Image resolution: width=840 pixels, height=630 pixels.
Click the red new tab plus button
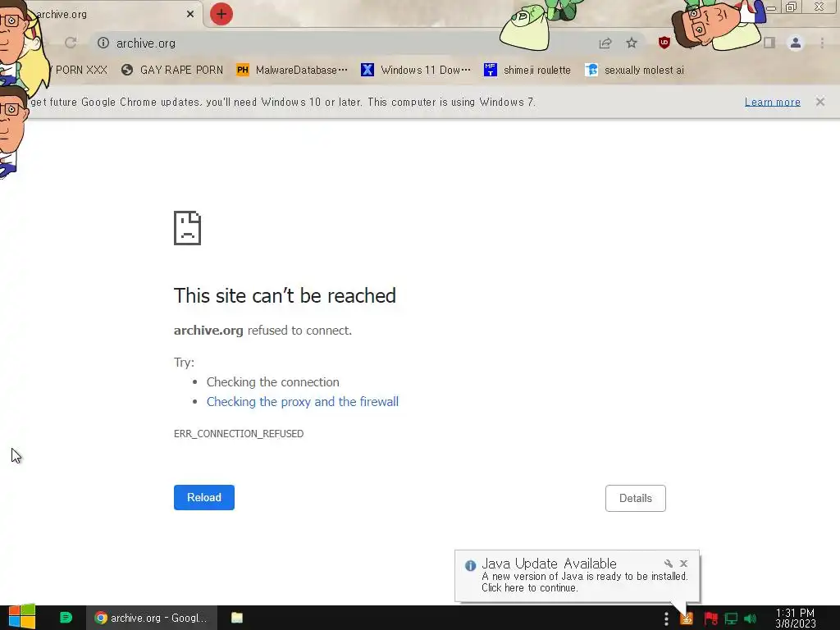[x=221, y=14]
